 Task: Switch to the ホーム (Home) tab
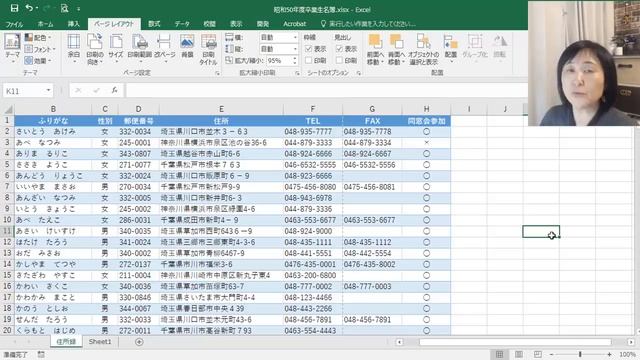pyautogui.click(x=45, y=24)
